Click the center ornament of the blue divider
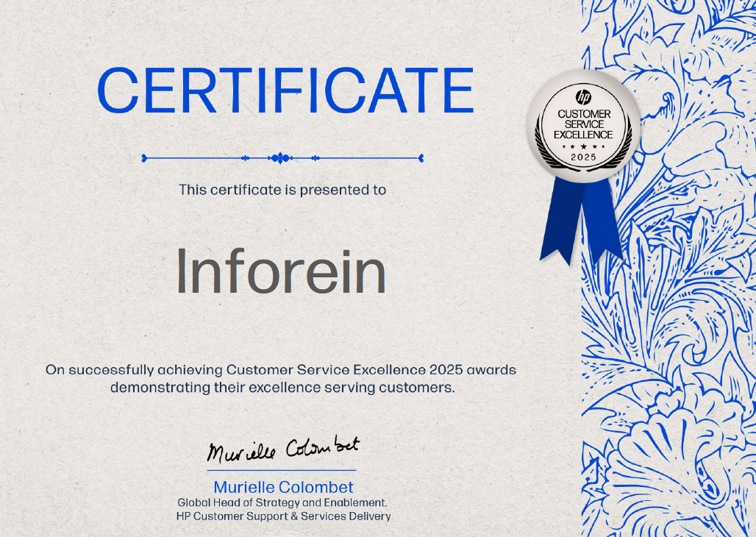 coord(280,157)
